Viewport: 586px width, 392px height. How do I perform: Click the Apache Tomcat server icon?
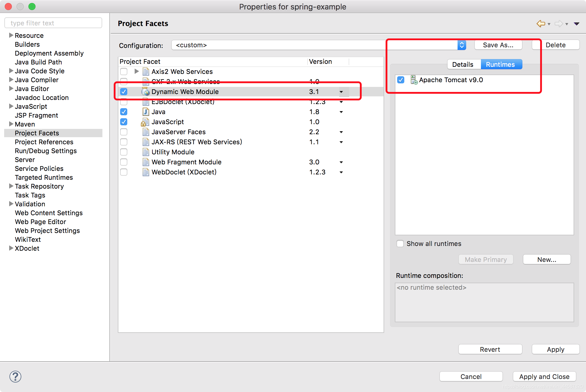[x=414, y=80]
